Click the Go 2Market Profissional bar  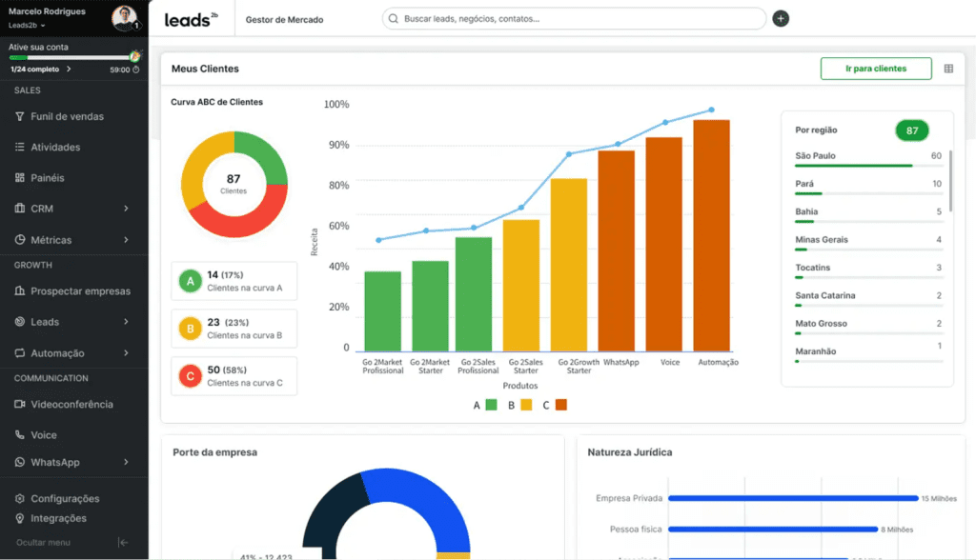coord(383,311)
